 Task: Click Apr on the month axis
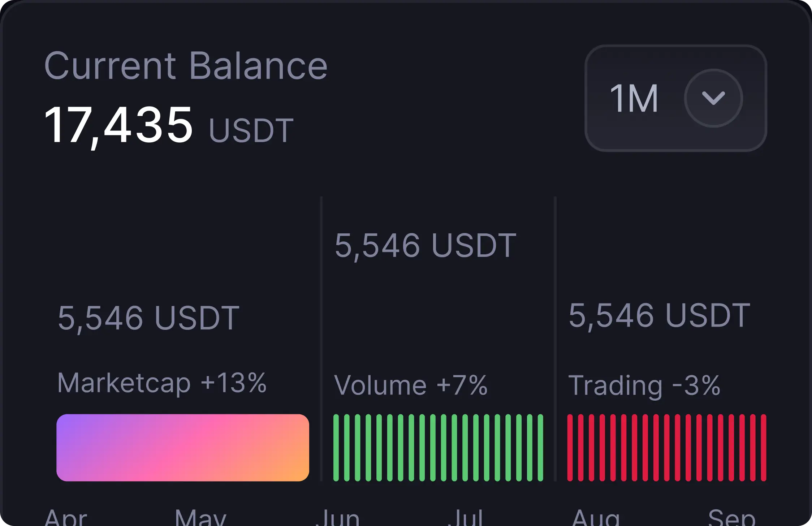[x=66, y=517]
